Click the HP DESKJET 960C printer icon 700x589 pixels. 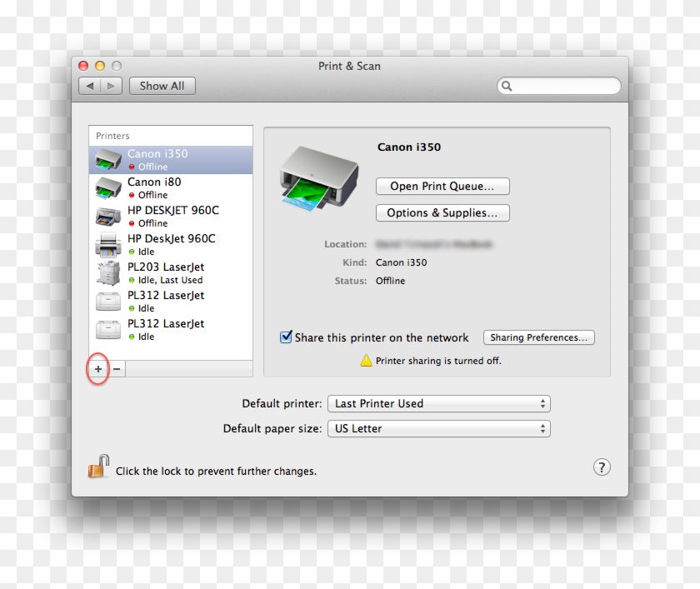point(108,216)
